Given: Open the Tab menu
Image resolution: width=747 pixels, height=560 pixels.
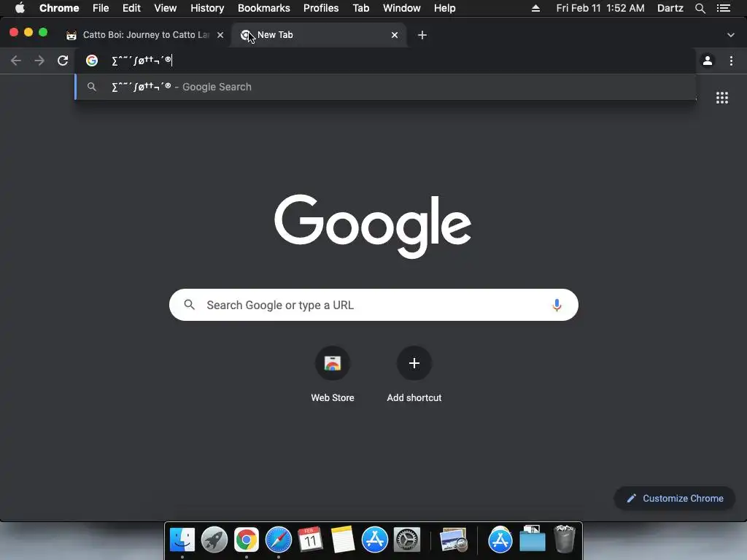Looking at the screenshot, I should coord(361,8).
